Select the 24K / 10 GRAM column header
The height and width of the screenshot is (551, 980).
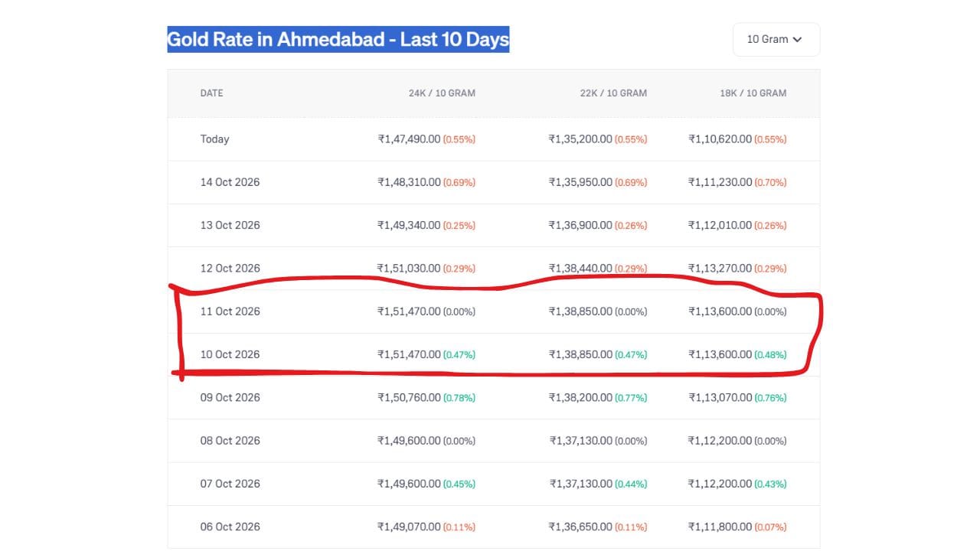click(x=442, y=93)
